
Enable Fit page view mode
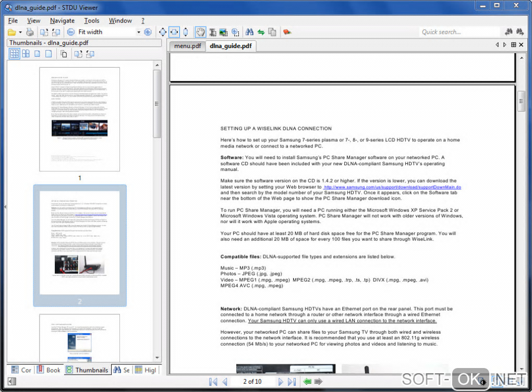coord(163,32)
